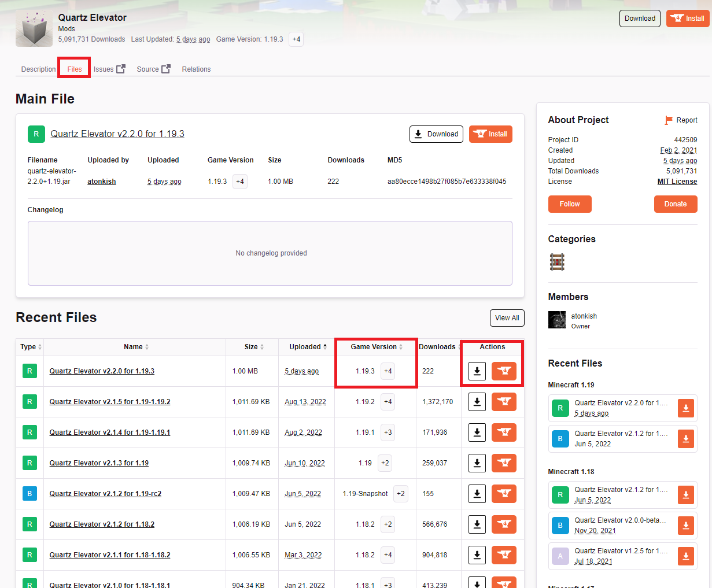Sort table by Game Version column
This screenshot has height=588, width=712.
(377, 347)
